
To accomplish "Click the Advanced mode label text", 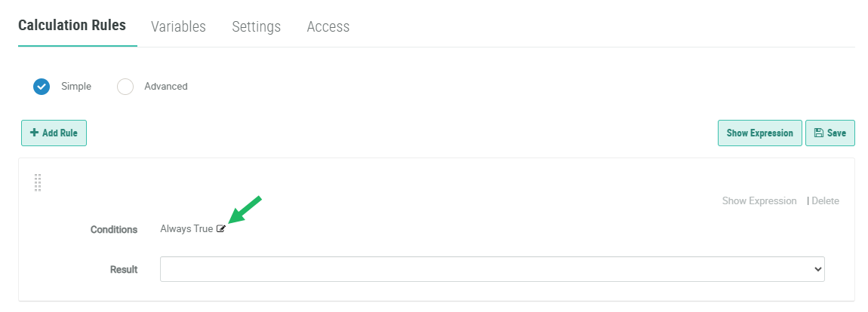I will 165,87.
